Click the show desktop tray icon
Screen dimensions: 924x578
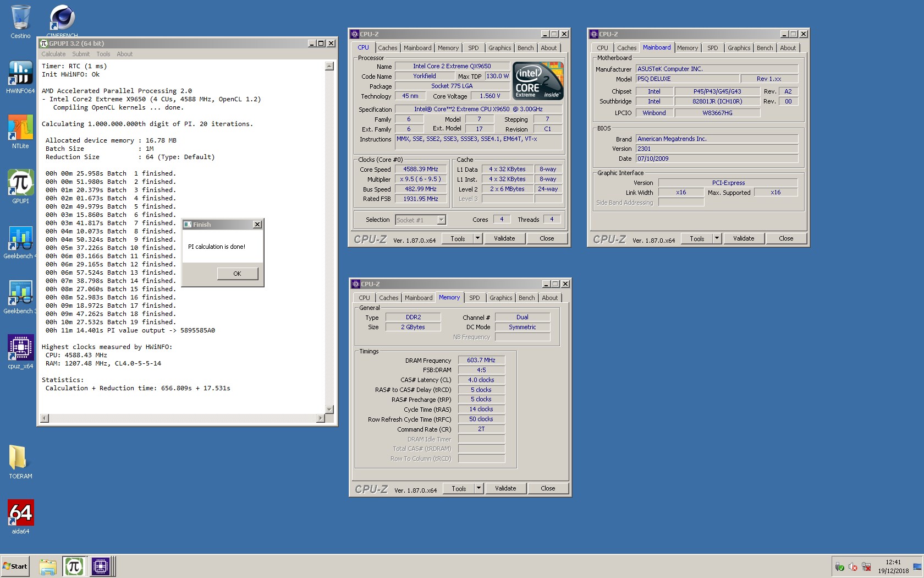pos(917,566)
